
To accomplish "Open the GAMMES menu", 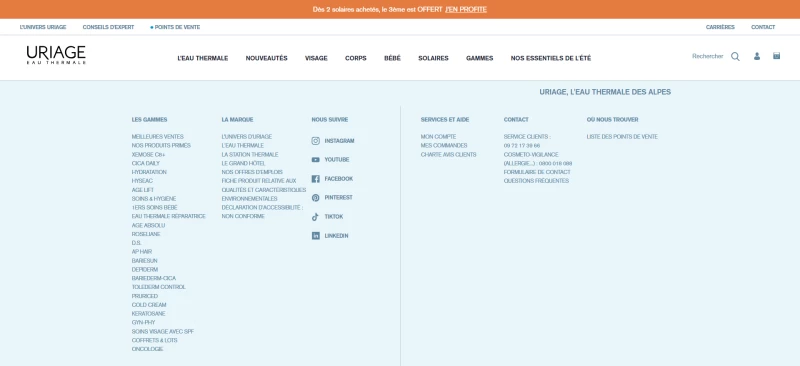I will point(480,58).
